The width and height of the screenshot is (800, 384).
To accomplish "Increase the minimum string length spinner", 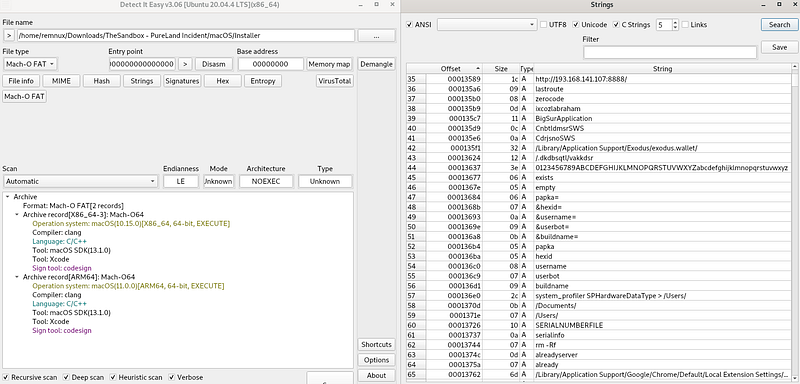I will [x=676, y=22].
